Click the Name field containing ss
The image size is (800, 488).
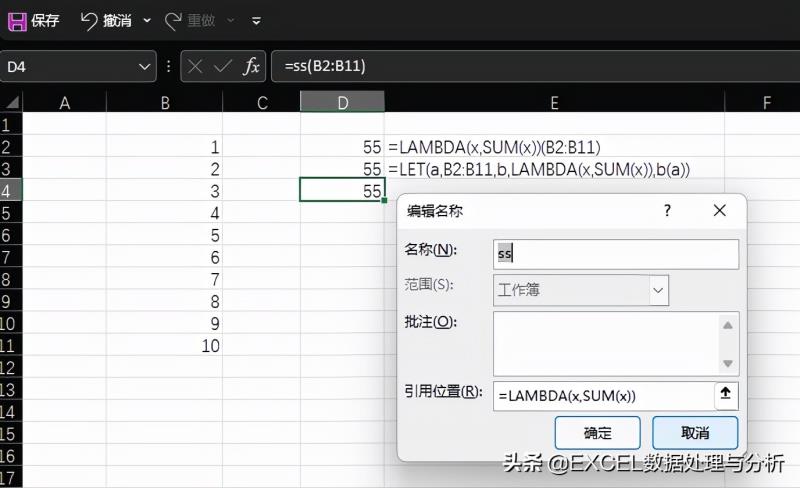(616, 254)
